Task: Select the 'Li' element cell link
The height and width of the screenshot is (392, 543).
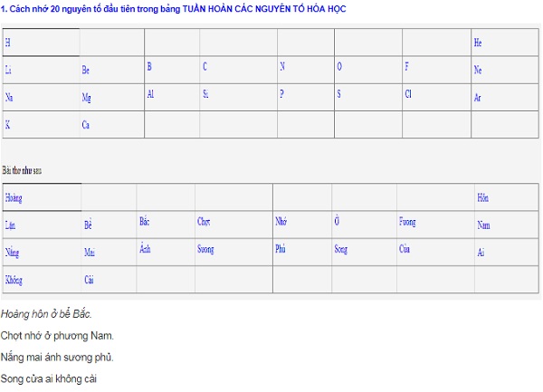Action: pyautogui.click(x=8, y=70)
